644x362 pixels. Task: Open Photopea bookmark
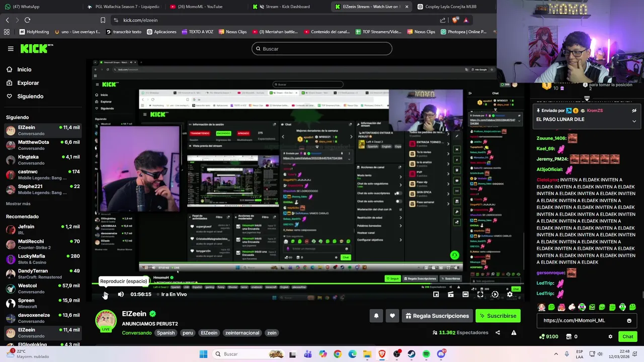[x=463, y=32]
